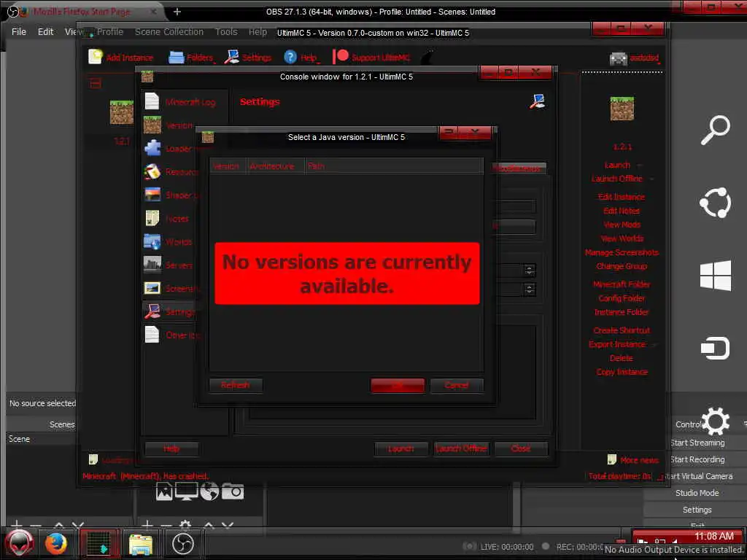Click View Mods in right panel
The height and width of the screenshot is (560, 747).
(x=622, y=225)
